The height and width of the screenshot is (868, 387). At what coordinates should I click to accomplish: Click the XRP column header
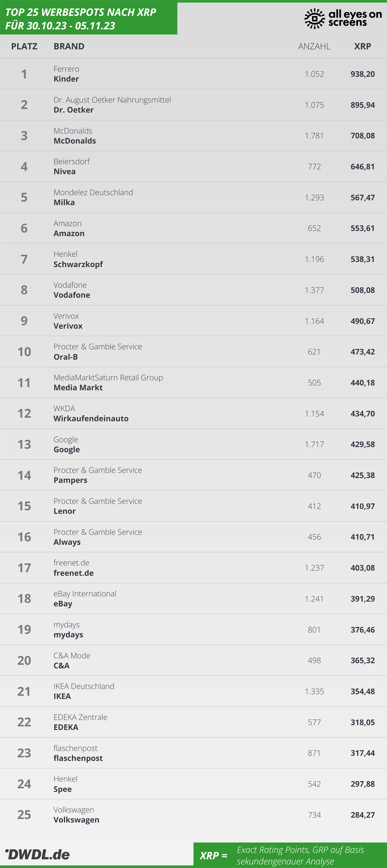point(362,46)
